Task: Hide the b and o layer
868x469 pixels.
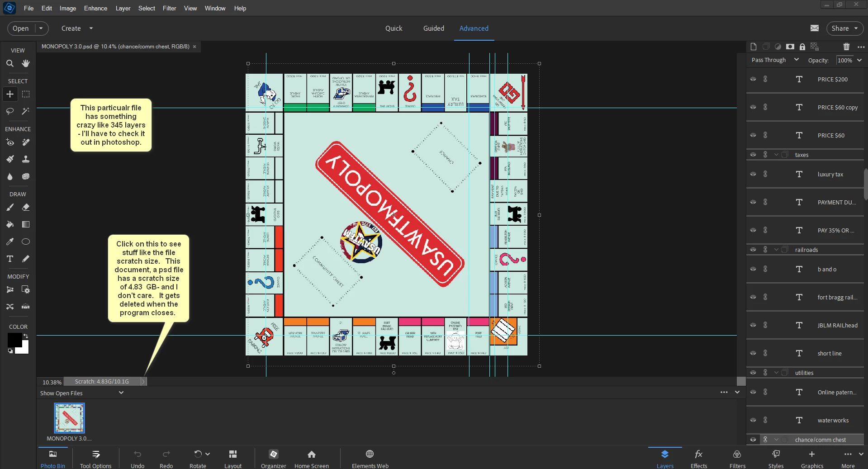Action: click(753, 269)
